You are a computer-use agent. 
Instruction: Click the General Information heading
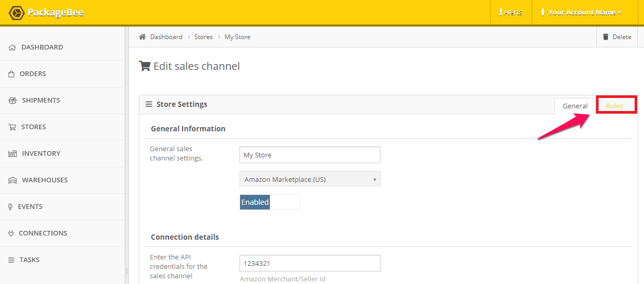click(188, 129)
